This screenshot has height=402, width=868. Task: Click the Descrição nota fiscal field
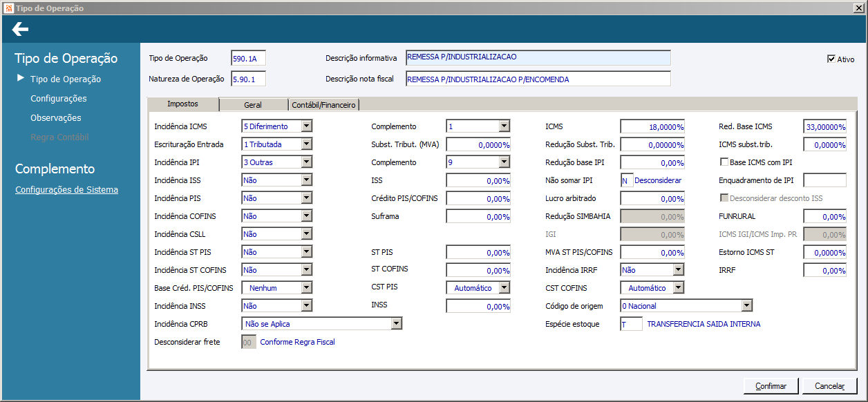tap(538, 79)
